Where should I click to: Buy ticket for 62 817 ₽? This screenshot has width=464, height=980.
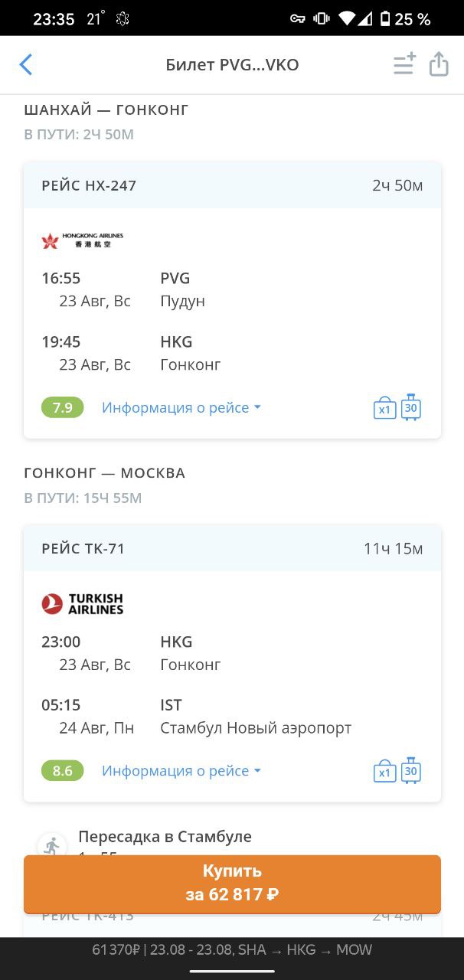coord(232,884)
